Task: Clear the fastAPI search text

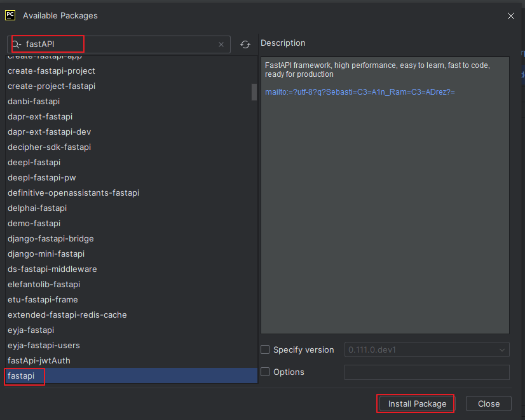Action: (x=221, y=44)
